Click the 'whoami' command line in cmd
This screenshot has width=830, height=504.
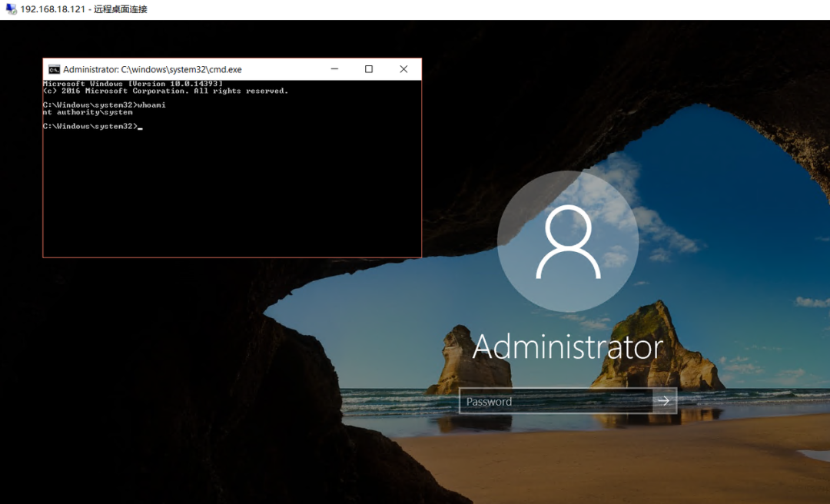click(105, 104)
